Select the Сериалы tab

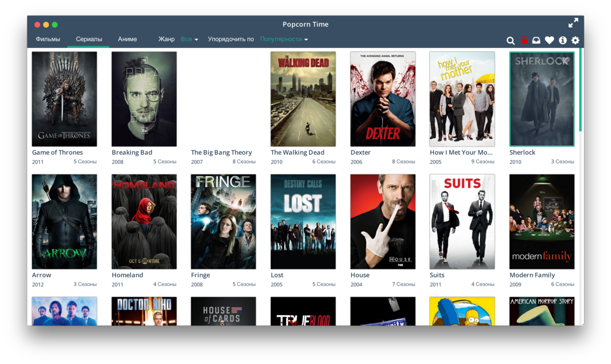[89, 39]
